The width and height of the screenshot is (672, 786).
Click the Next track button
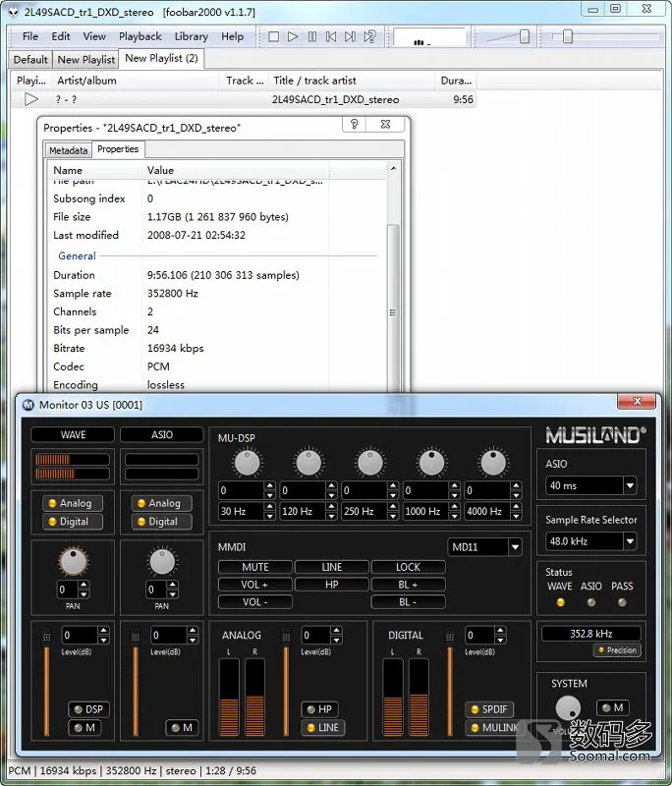pos(350,36)
